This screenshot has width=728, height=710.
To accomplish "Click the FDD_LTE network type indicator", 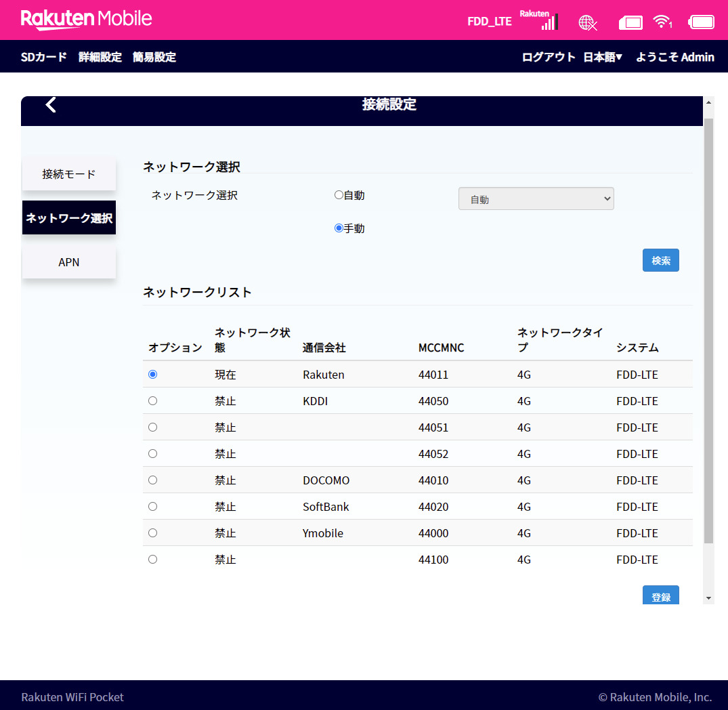I will click(x=489, y=22).
